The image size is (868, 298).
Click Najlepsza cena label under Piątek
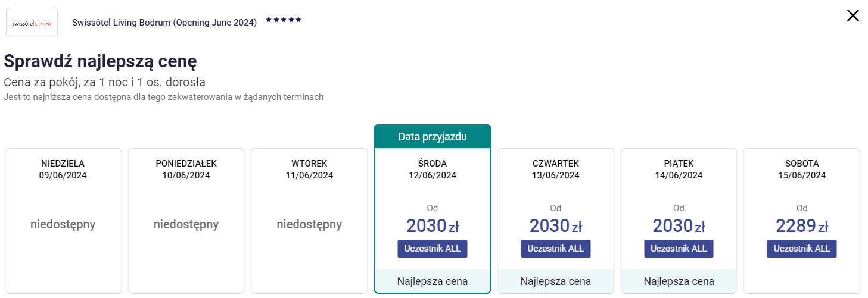coord(679,281)
